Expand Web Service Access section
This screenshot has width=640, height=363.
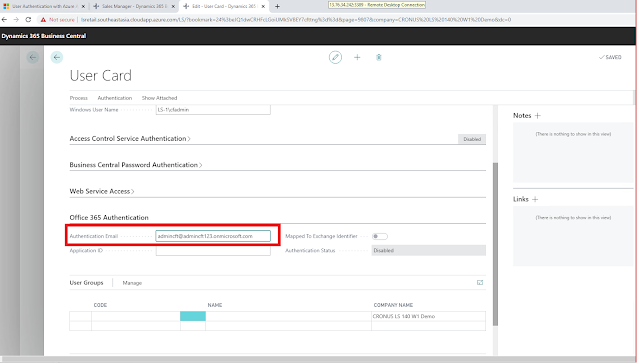(x=102, y=191)
